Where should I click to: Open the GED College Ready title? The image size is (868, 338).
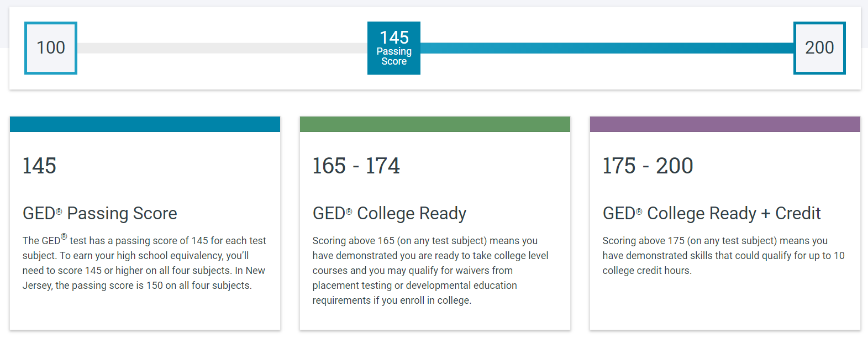point(390,213)
